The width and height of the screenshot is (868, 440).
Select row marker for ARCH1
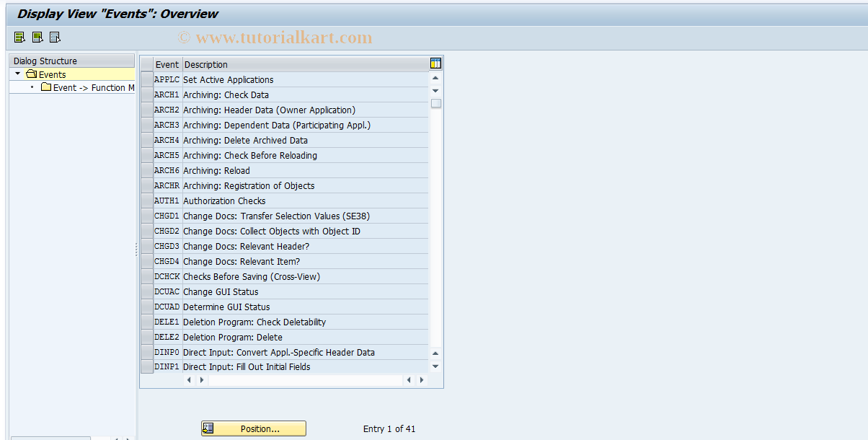pyautogui.click(x=147, y=94)
